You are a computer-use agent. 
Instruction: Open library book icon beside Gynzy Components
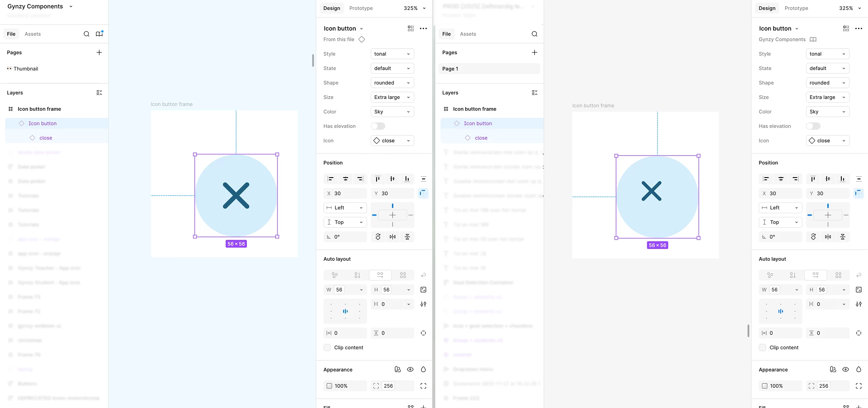pos(813,39)
